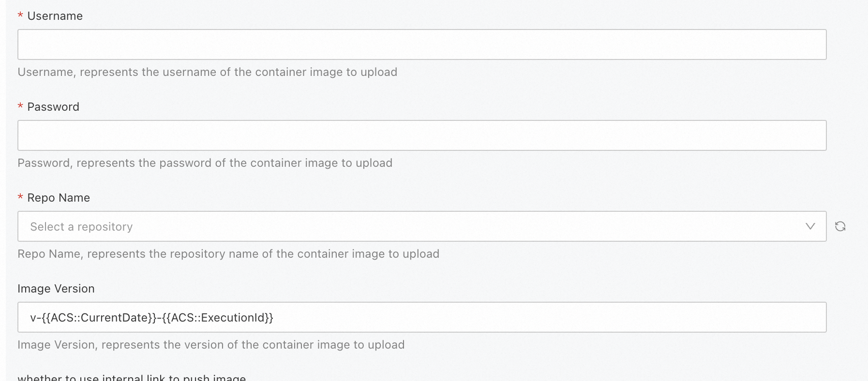Place cursor on "{{ACS::ExecutionId}}" in Image Version

coord(218,318)
